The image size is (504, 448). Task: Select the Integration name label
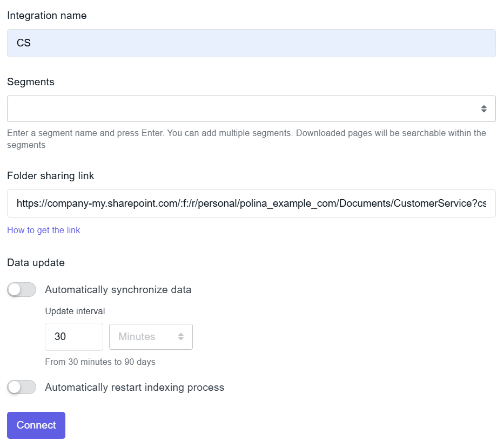46,16
